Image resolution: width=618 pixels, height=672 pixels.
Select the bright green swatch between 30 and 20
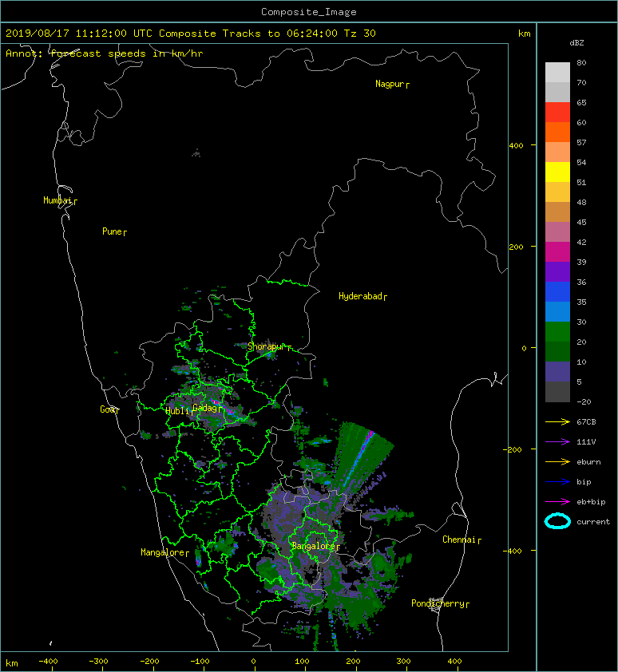[x=557, y=332]
